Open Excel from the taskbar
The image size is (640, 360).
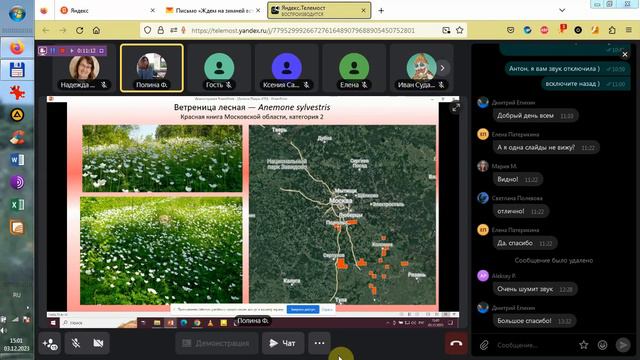[17, 204]
